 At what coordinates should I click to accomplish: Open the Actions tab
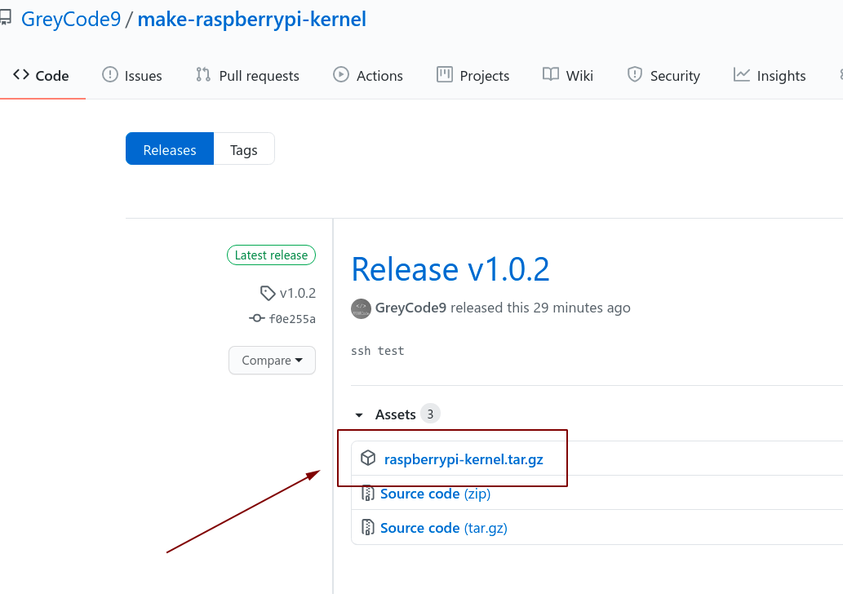(368, 76)
